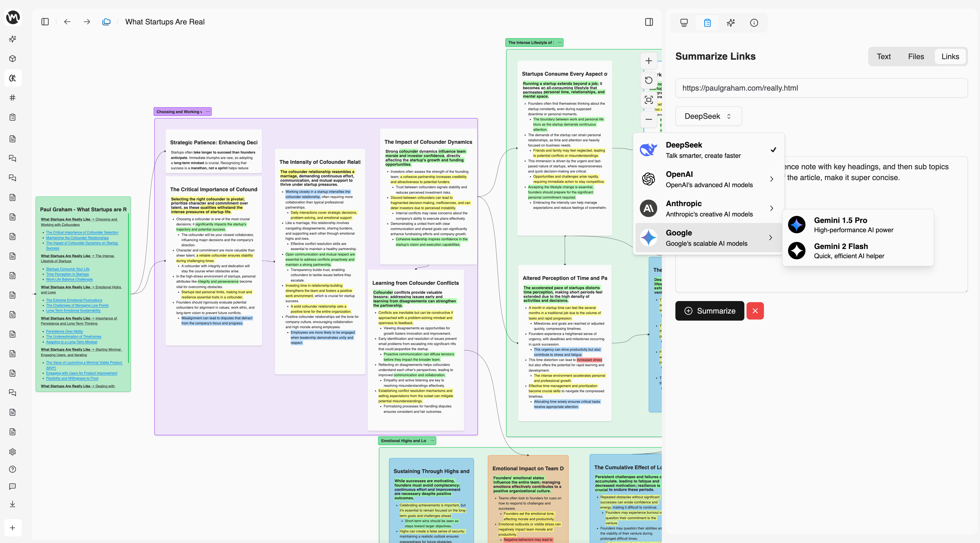The width and height of the screenshot is (980, 543).
Task: Open the DeepSeek model selector dropdown
Action: (x=708, y=116)
